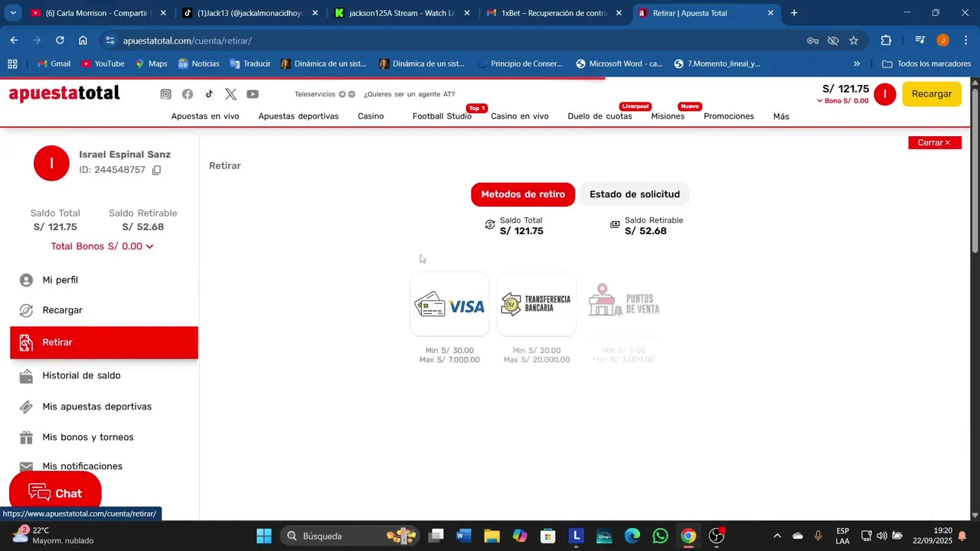
Task: Open Windows Start menu
Action: click(x=263, y=536)
